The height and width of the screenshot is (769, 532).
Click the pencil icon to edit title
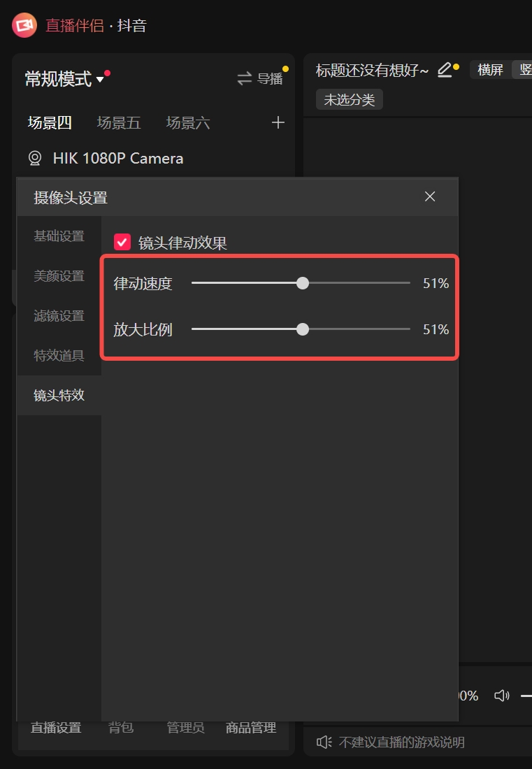pyautogui.click(x=445, y=70)
